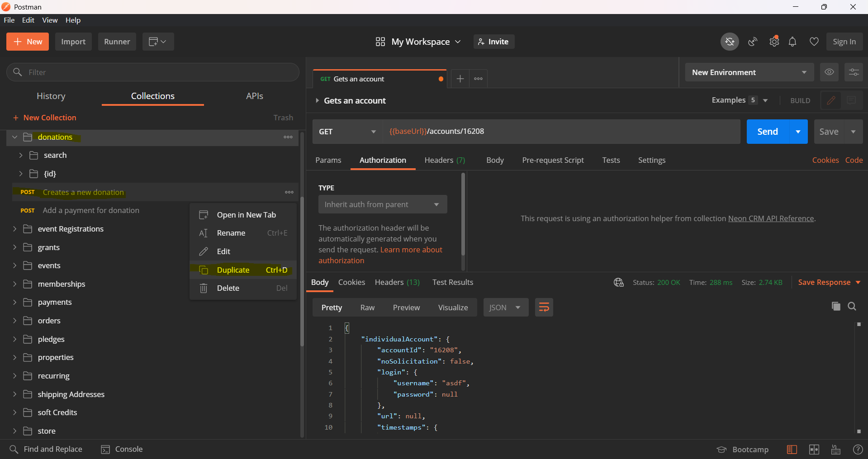Open the comments icon beside the pencil
Image resolution: width=868 pixels, height=459 pixels.
pyautogui.click(x=851, y=100)
